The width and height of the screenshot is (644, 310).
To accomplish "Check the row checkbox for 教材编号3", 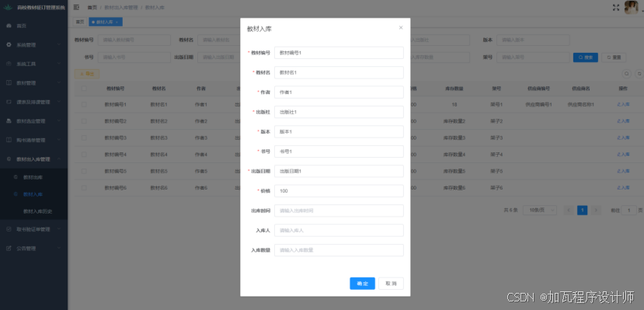I will (84, 138).
